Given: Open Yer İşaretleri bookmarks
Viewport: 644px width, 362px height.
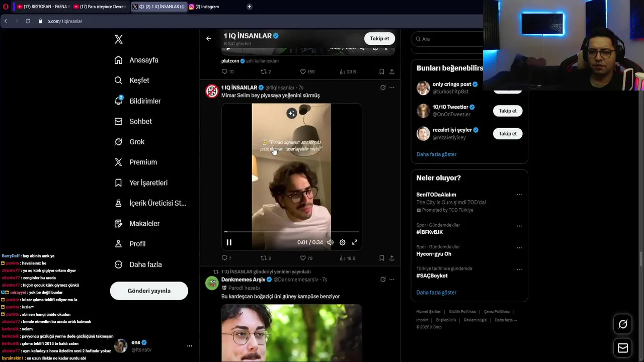Looking at the screenshot, I should [141, 183].
